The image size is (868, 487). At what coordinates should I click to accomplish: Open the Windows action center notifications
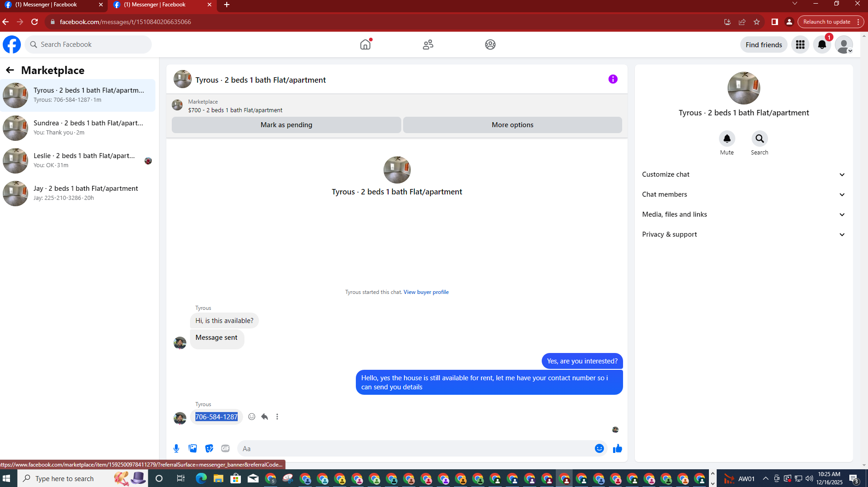tap(853, 478)
